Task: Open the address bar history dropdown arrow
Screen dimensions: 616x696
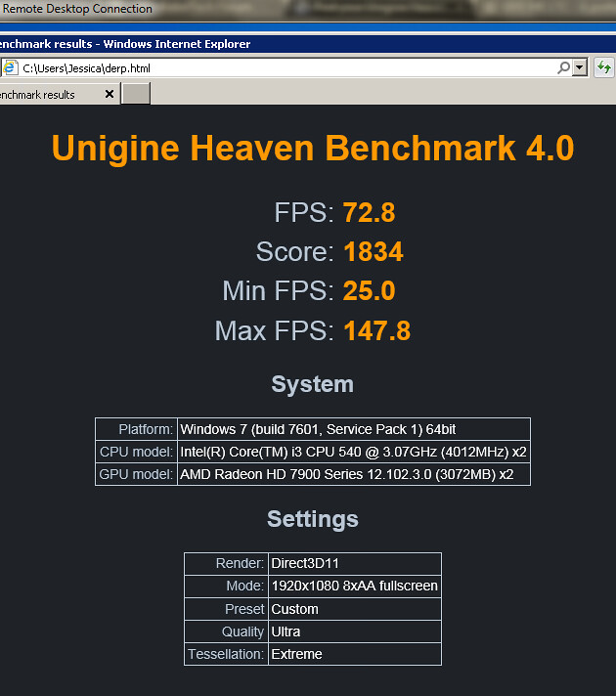Action: pos(580,68)
